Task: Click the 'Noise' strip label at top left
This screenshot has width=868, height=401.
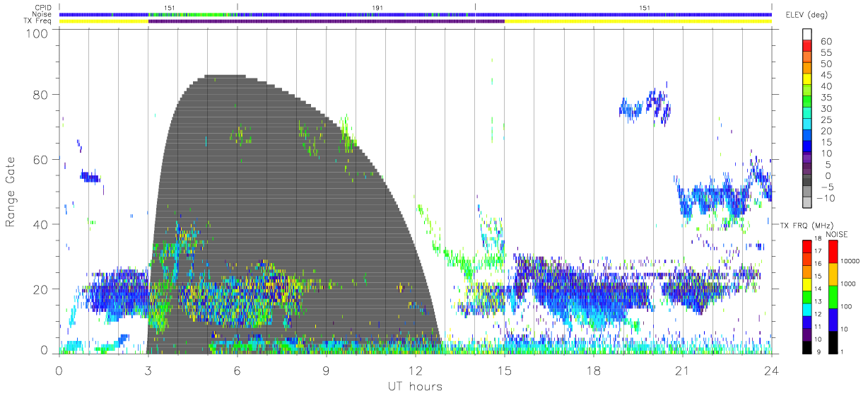Action: (x=42, y=14)
